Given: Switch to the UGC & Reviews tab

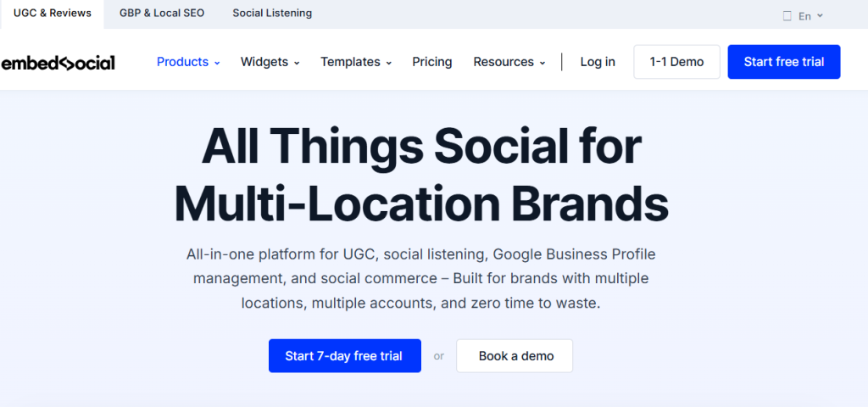Looking at the screenshot, I should click(53, 14).
